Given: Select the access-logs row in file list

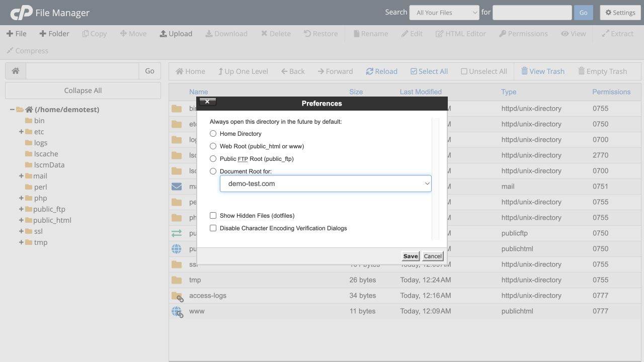Looking at the screenshot, I should [406, 296].
